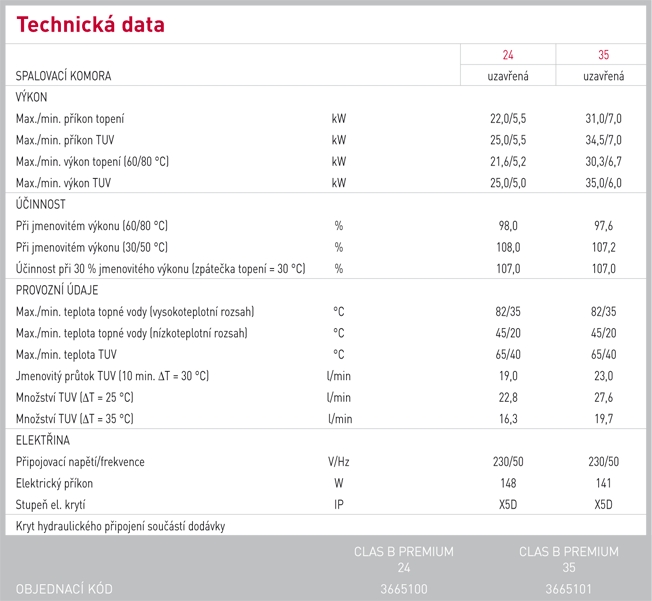Select row 'Jmenovitý průtok TUV'

326,376
